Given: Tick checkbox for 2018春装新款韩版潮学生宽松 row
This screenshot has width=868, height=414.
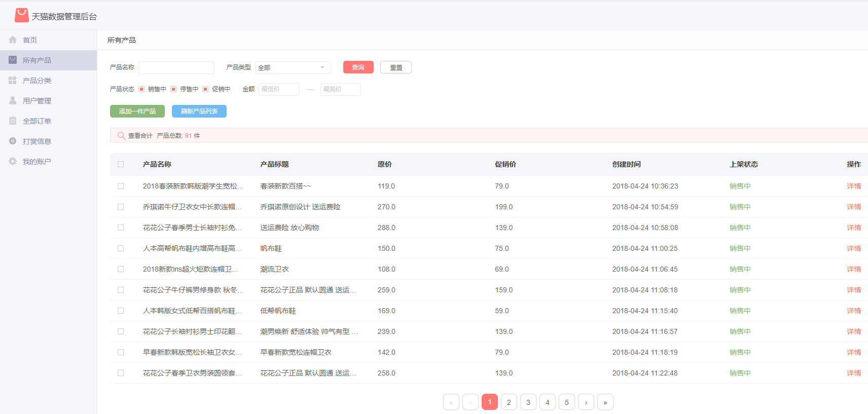Looking at the screenshot, I should pyautogui.click(x=121, y=186).
